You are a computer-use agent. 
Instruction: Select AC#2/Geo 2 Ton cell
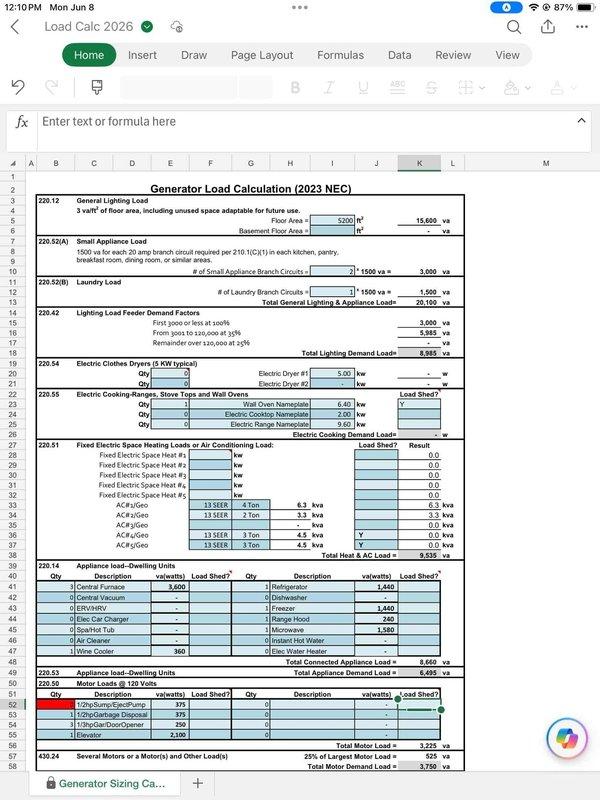(x=251, y=515)
